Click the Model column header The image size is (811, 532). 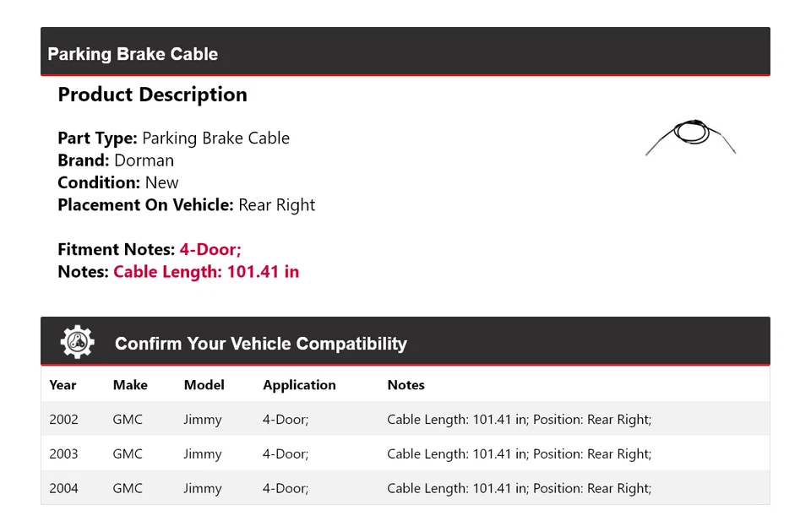pos(204,385)
